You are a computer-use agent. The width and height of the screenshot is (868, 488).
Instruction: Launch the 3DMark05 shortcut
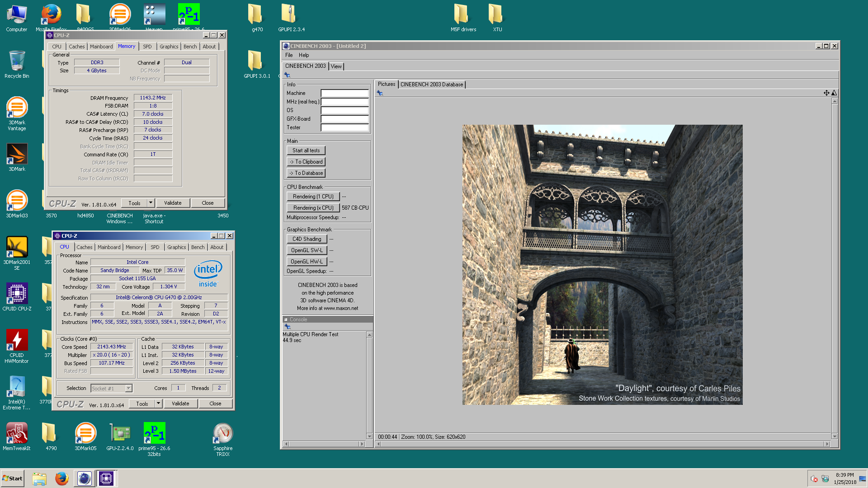pos(85,436)
